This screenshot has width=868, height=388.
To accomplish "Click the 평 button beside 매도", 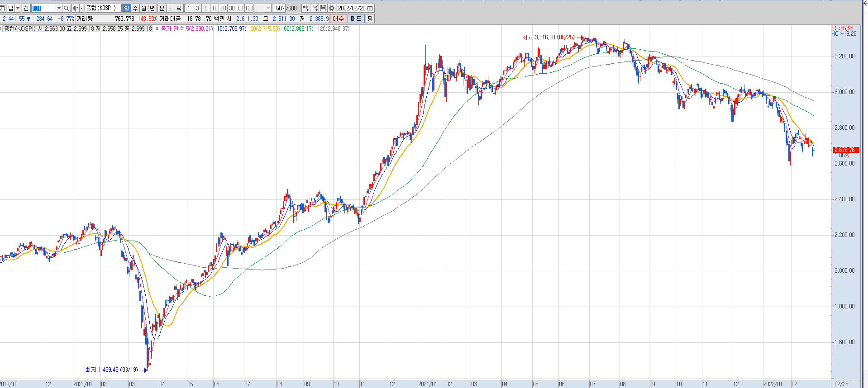I will click(x=370, y=19).
